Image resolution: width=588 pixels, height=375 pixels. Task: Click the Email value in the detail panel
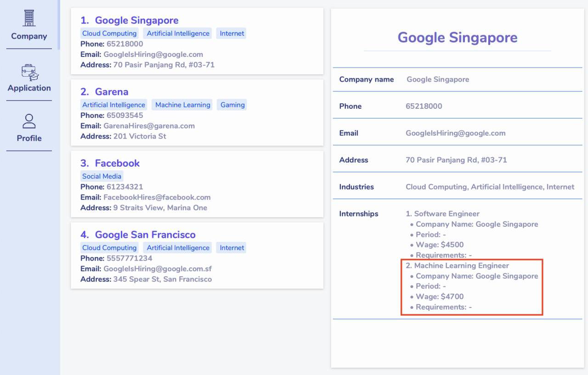tap(455, 133)
